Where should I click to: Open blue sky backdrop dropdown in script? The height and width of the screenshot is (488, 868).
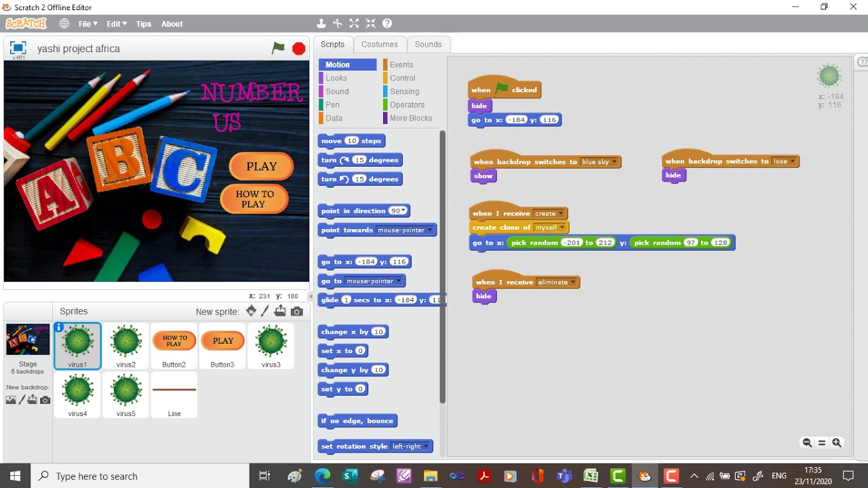coord(614,162)
